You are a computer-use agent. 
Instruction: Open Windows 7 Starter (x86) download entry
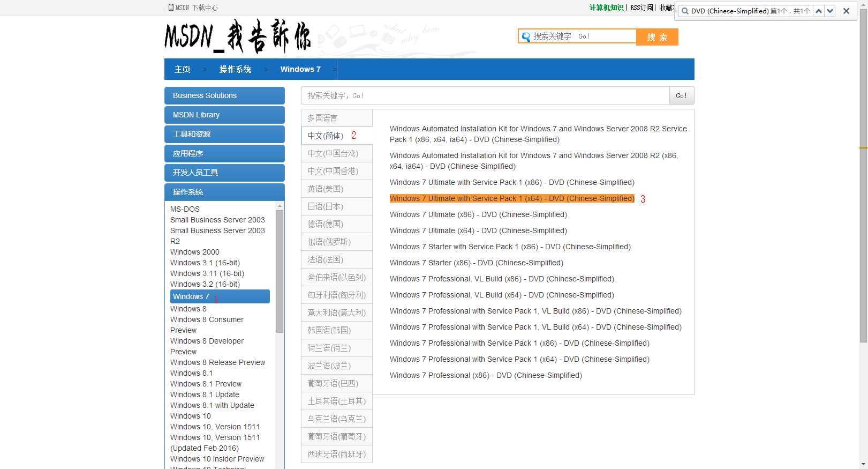coord(477,263)
